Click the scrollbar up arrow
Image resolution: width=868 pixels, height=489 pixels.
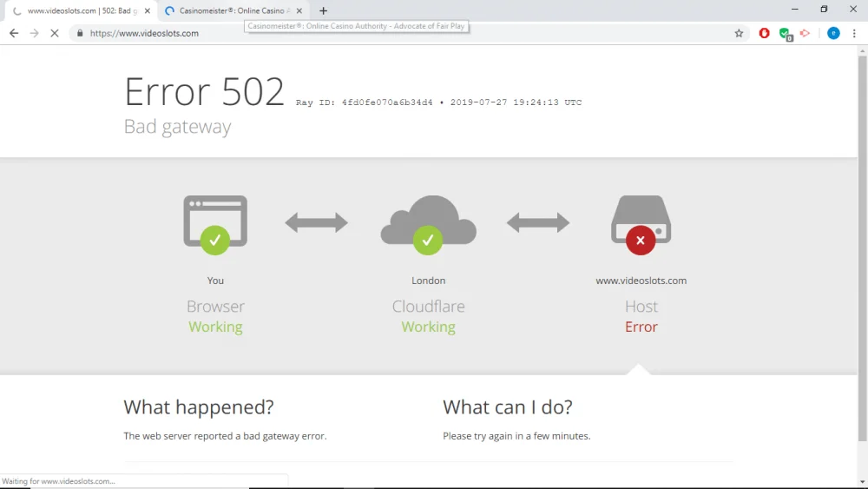click(863, 51)
